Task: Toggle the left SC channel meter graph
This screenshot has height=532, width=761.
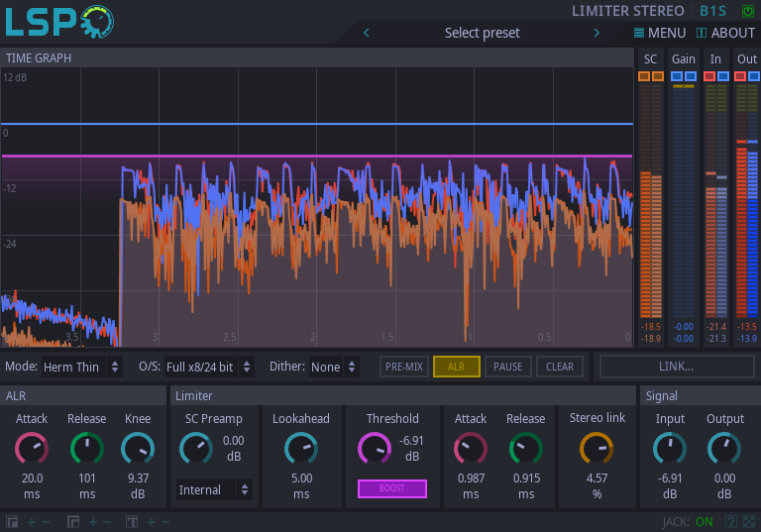Action: click(644, 76)
